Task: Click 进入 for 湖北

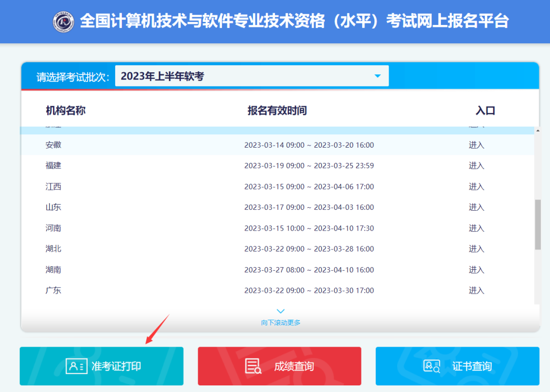Action: tap(476, 248)
